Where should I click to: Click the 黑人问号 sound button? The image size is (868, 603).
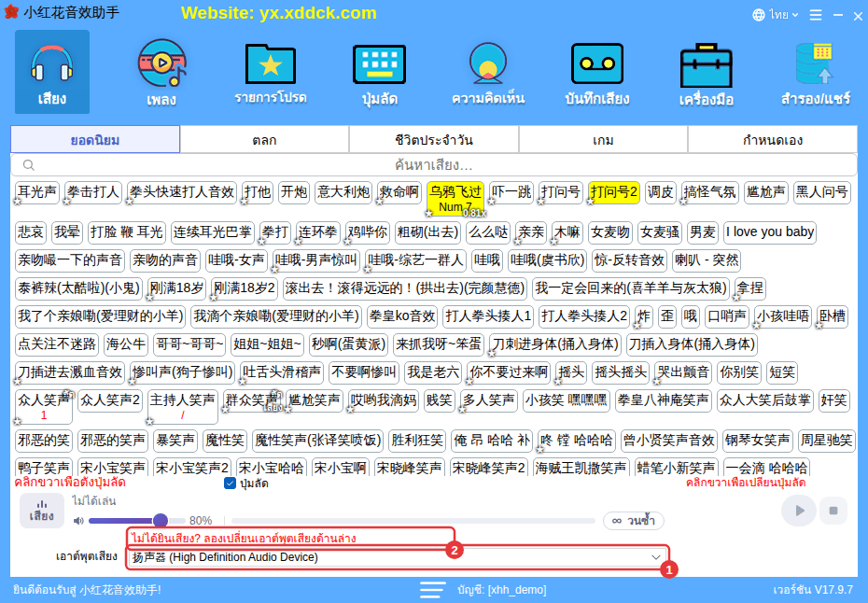tap(822, 192)
